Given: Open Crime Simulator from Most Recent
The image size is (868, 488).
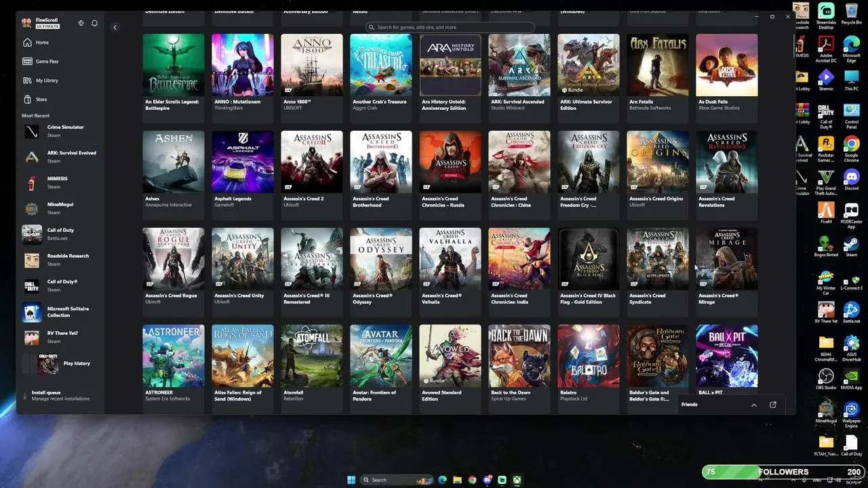Looking at the screenshot, I should click(60, 131).
